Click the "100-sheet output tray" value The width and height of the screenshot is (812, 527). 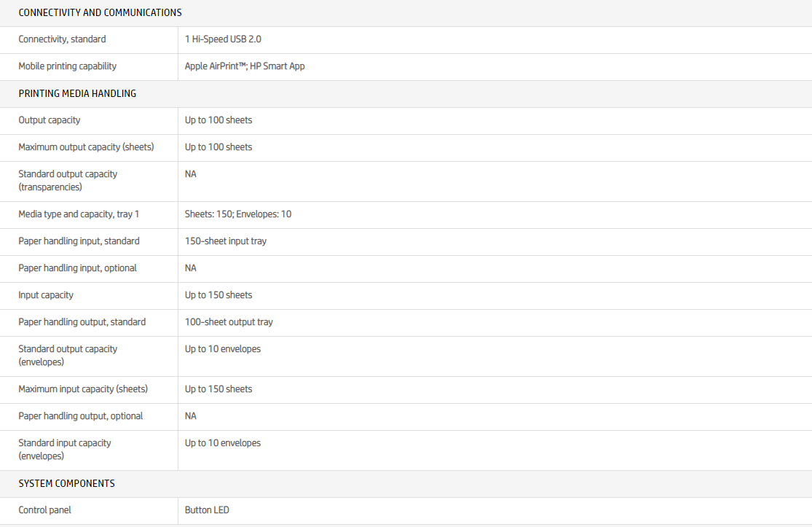229,322
